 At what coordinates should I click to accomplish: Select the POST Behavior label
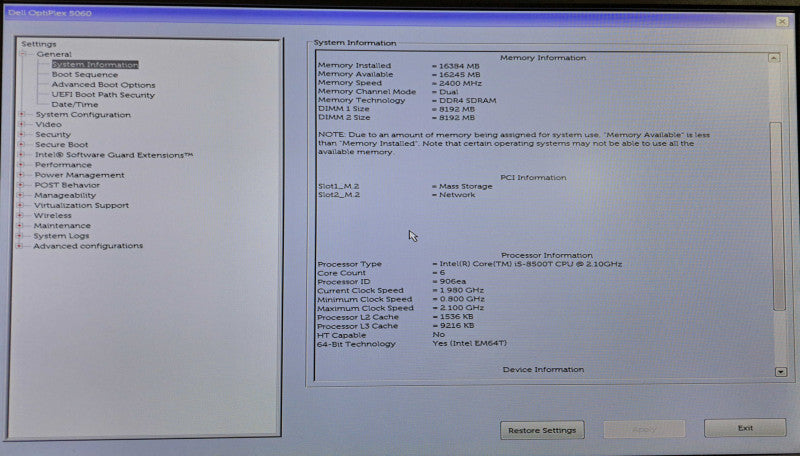tap(67, 185)
